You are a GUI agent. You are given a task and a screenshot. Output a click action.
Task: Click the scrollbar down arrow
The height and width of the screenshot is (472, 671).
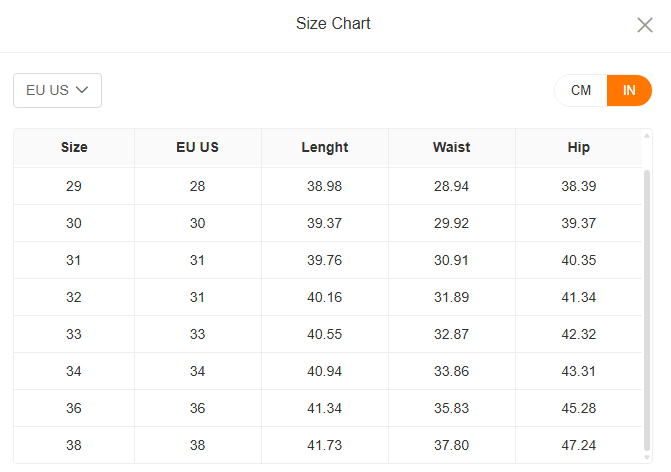pyautogui.click(x=647, y=457)
